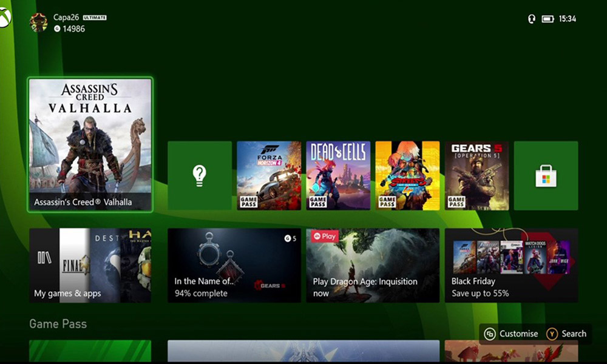The width and height of the screenshot is (607, 364).
Task: Select the Capa26 gamertag text
Action: pos(66,18)
